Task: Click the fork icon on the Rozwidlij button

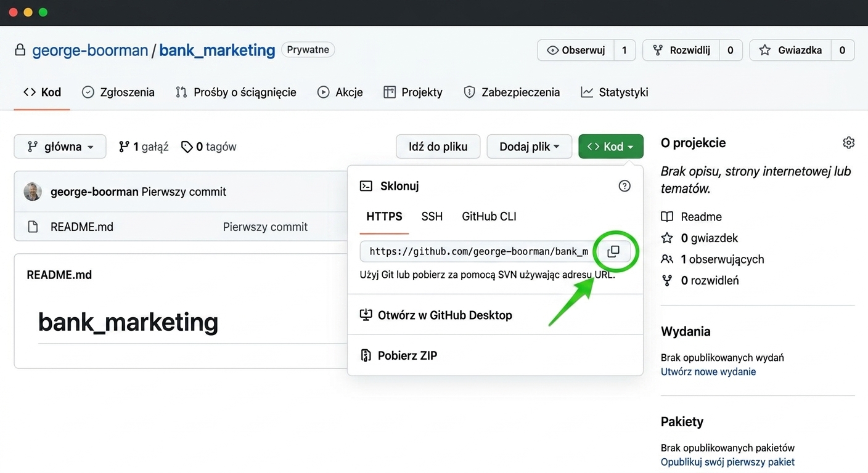Action: 658,51
